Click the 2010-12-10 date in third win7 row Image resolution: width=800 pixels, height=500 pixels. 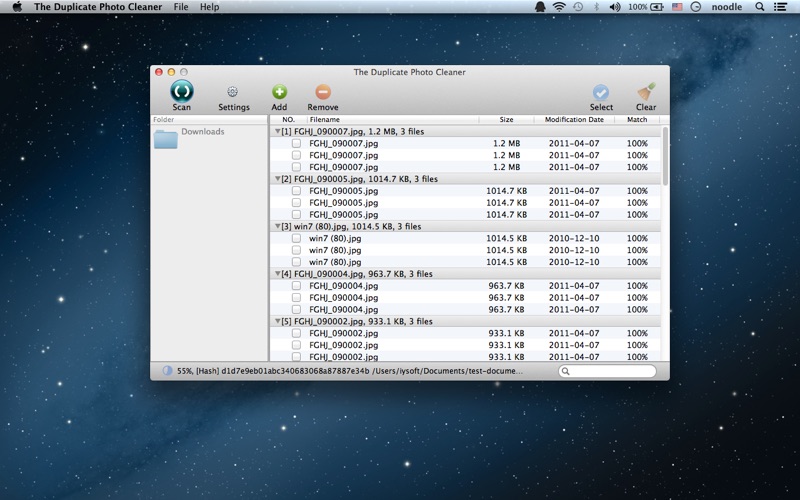pyautogui.click(x=574, y=262)
